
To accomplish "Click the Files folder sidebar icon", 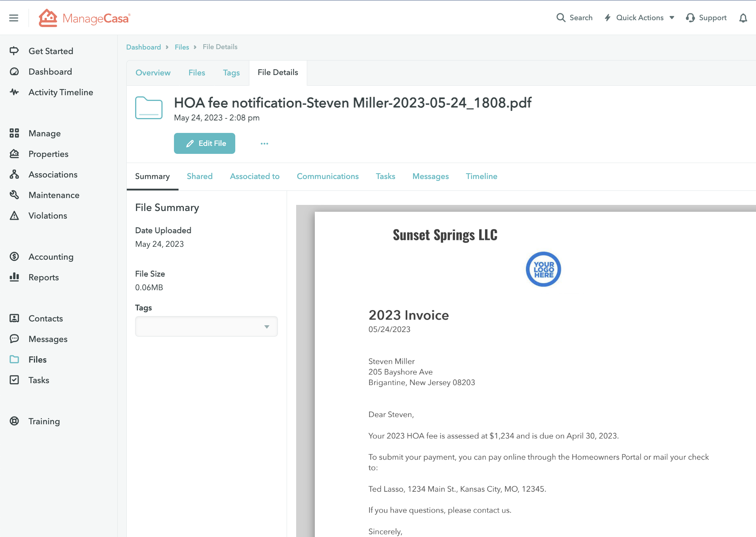I will pyautogui.click(x=14, y=359).
